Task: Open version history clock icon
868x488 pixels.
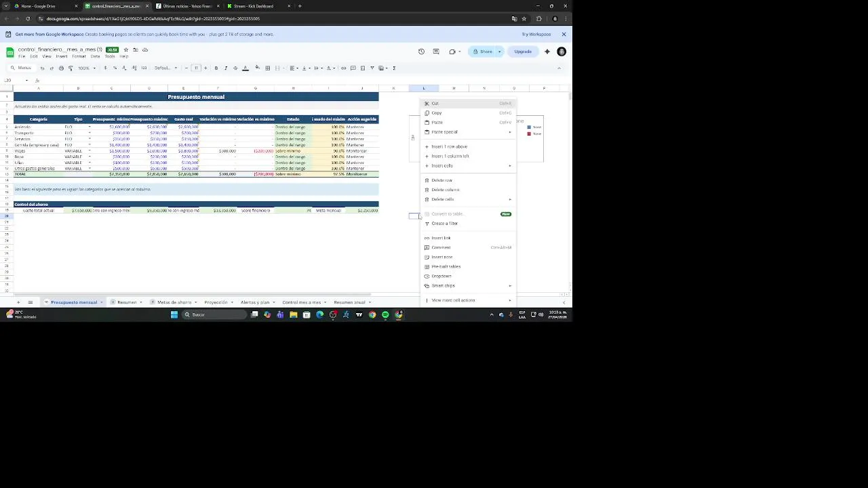Action: pyautogui.click(x=421, y=52)
